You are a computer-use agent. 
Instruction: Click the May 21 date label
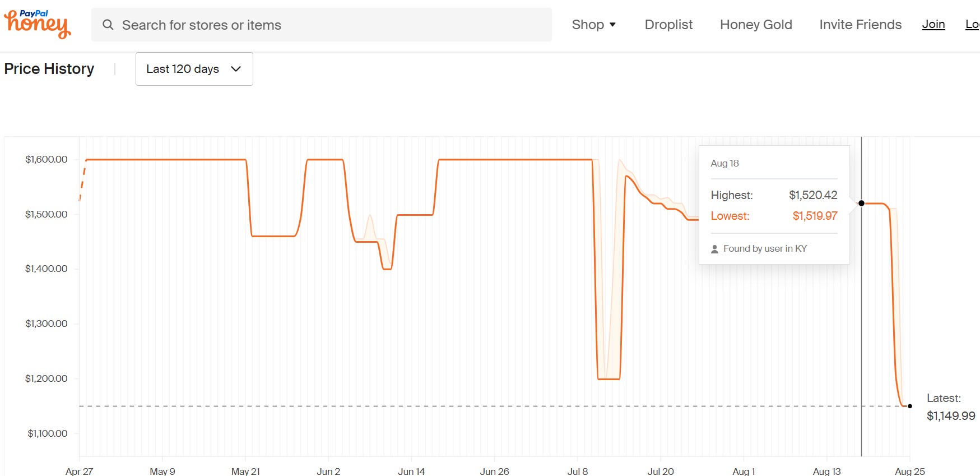point(245,471)
